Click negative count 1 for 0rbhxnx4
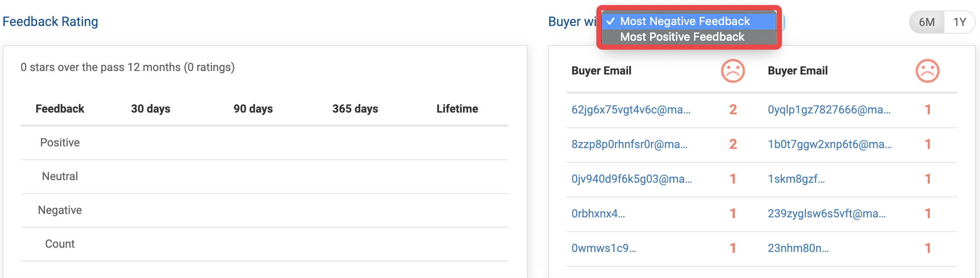This screenshot has height=278, width=980. click(x=733, y=213)
